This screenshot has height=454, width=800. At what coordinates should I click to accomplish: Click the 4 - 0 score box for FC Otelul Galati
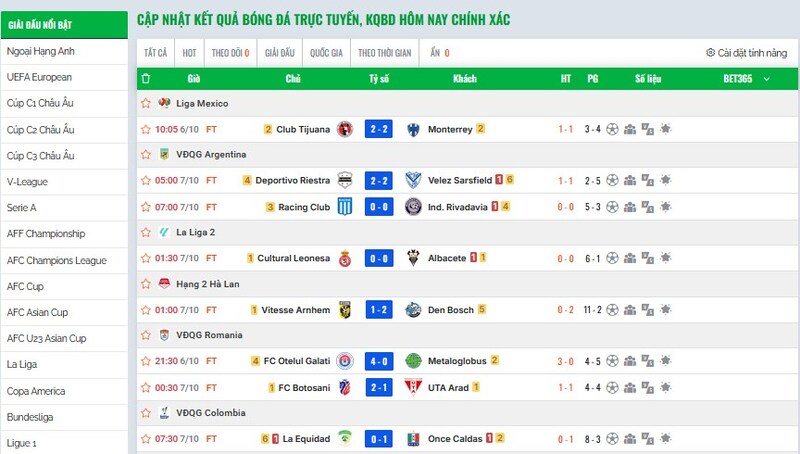pos(378,361)
